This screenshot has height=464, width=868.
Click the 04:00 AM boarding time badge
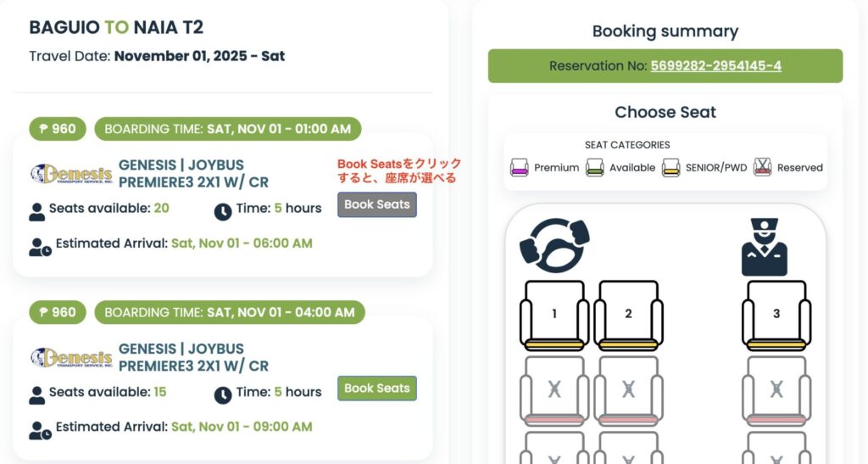229,312
